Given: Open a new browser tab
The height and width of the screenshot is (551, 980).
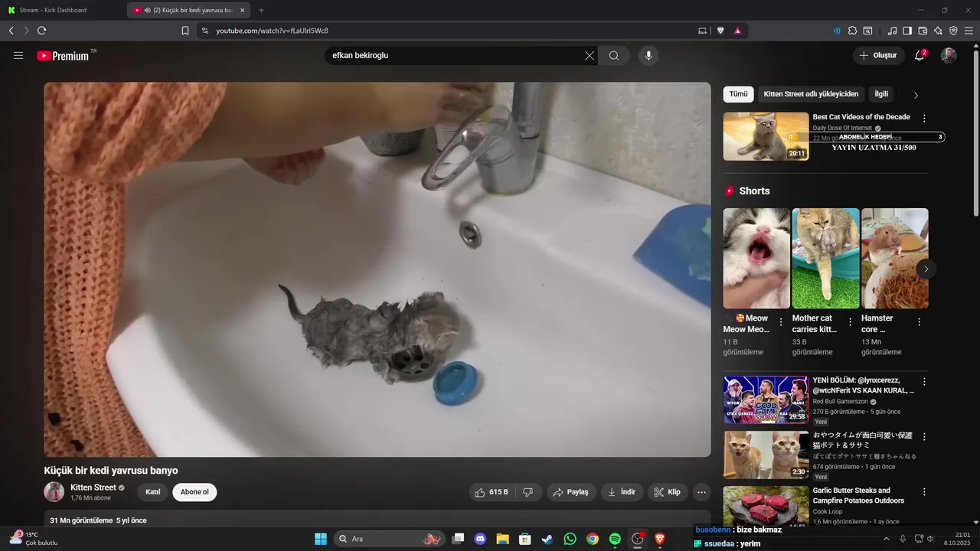Looking at the screenshot, I should [261, 10].
